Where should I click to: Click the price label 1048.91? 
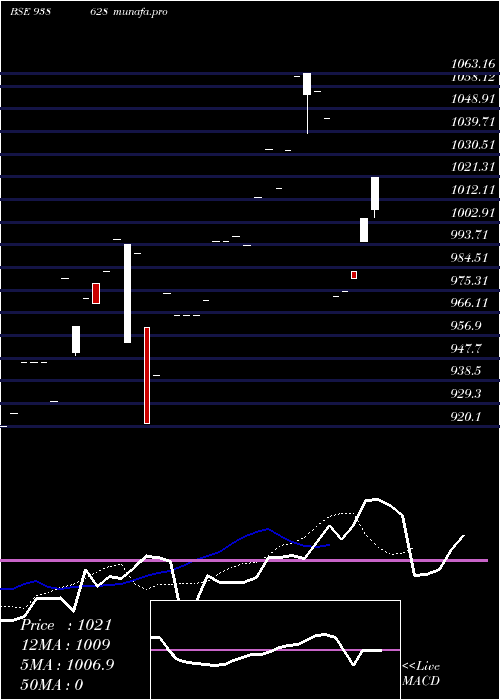tap(473, 99)
